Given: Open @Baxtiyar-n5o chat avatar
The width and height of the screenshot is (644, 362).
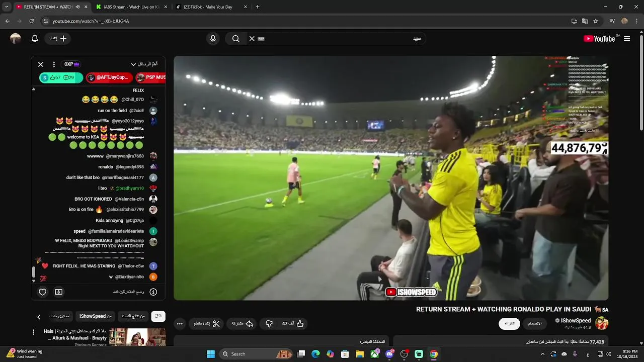Looking at the screenshot, I should pyautogui.click(x=153, y=277).
